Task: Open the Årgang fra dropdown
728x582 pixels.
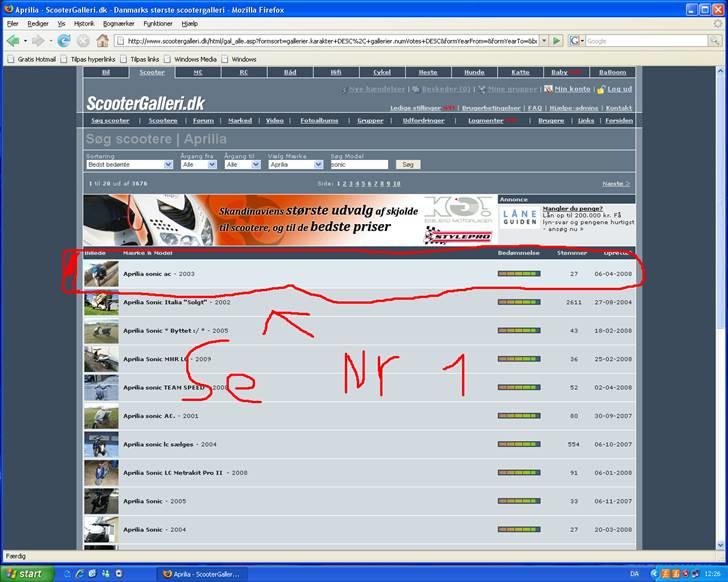Action: pyautogui.click(x=199, y=165)
